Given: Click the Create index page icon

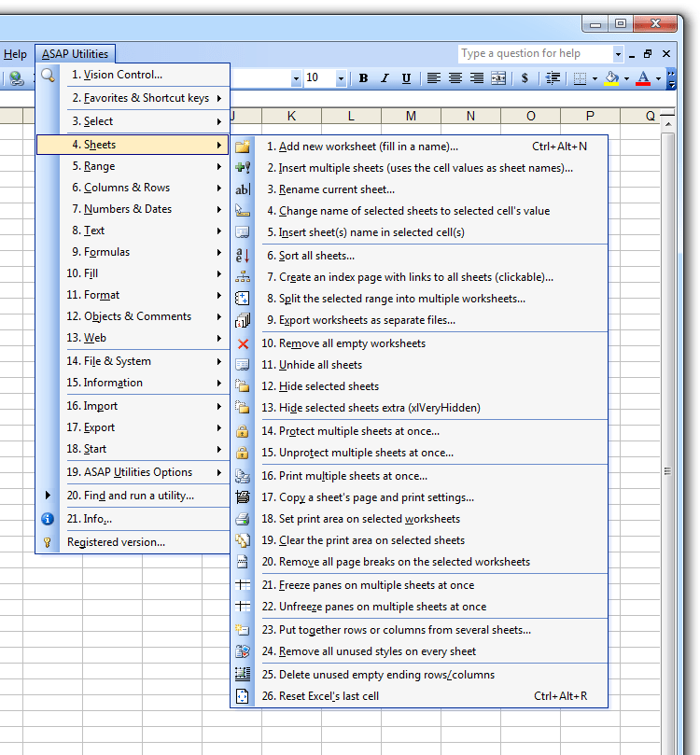Looking at the screenshot, I should pos(243,277).
